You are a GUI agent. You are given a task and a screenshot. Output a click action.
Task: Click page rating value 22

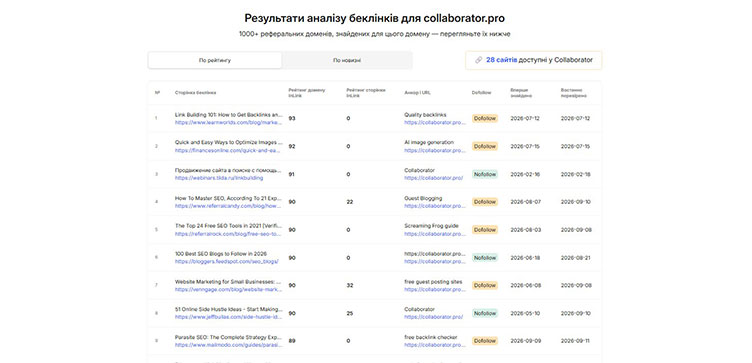[x=350, y=202]
